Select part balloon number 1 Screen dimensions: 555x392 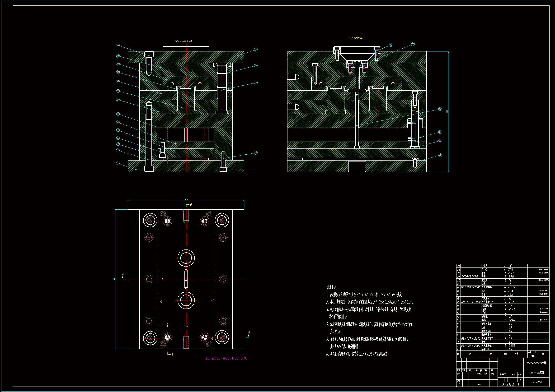pyautogui.click(x=118, y=163)
